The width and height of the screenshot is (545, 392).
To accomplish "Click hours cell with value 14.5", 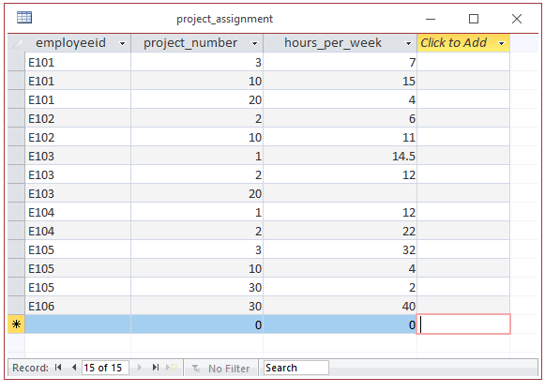I will tap(340, 156).
